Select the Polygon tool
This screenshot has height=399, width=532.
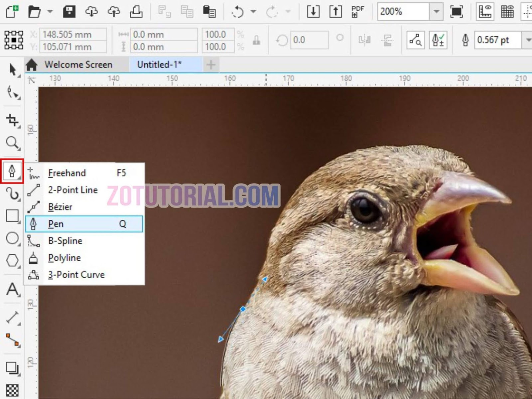[x=13, y=260]
